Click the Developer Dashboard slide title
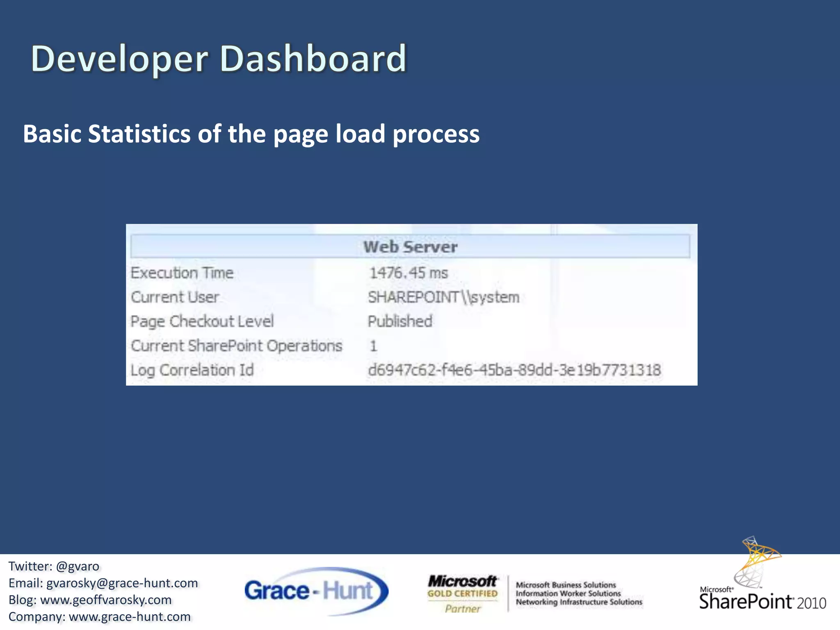Viewport: 840px width, 630px height. coord(219,59)
